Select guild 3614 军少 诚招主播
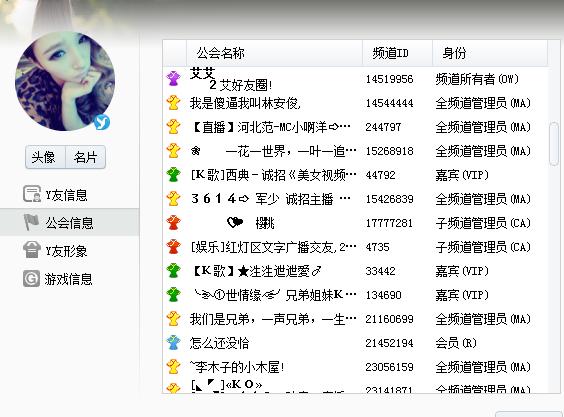 (271, 199)
